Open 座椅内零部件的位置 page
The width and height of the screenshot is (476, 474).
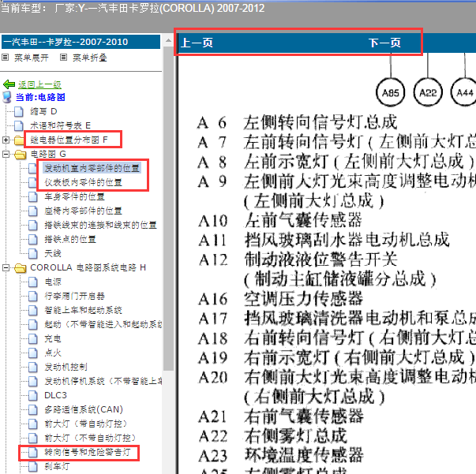83,211
